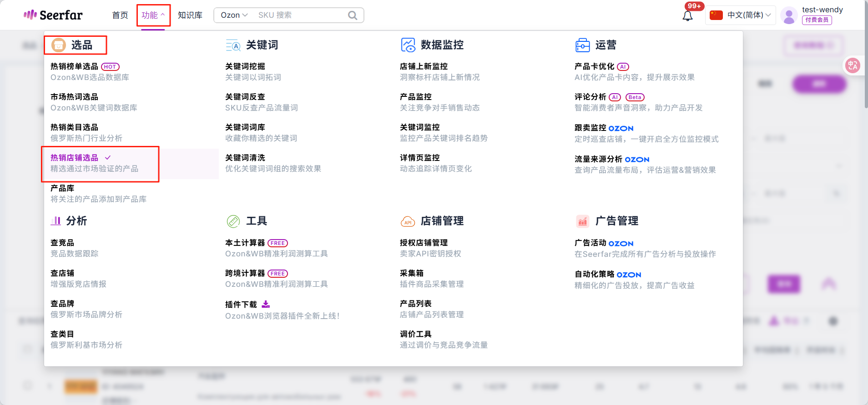Click the Seerfar logo
868x405 pixels.
[x=53, y=15]
